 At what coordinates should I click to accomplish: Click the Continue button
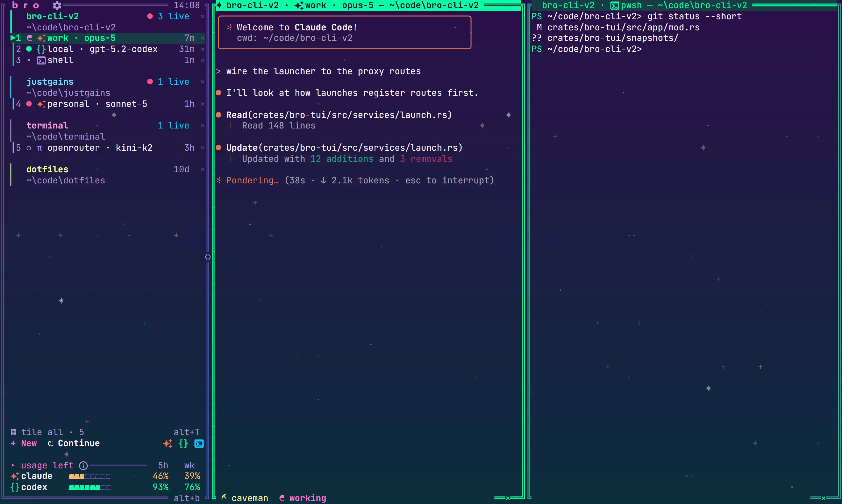pos(73,443)
